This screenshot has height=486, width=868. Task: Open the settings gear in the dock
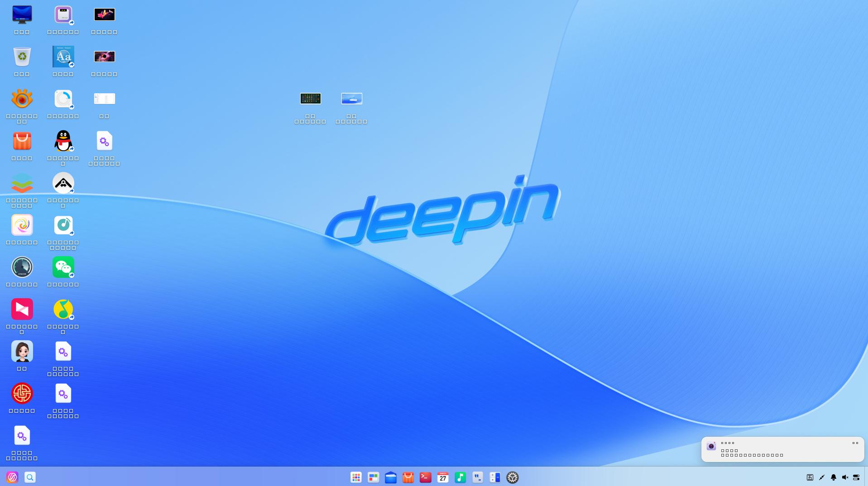[x=512, y=477]
